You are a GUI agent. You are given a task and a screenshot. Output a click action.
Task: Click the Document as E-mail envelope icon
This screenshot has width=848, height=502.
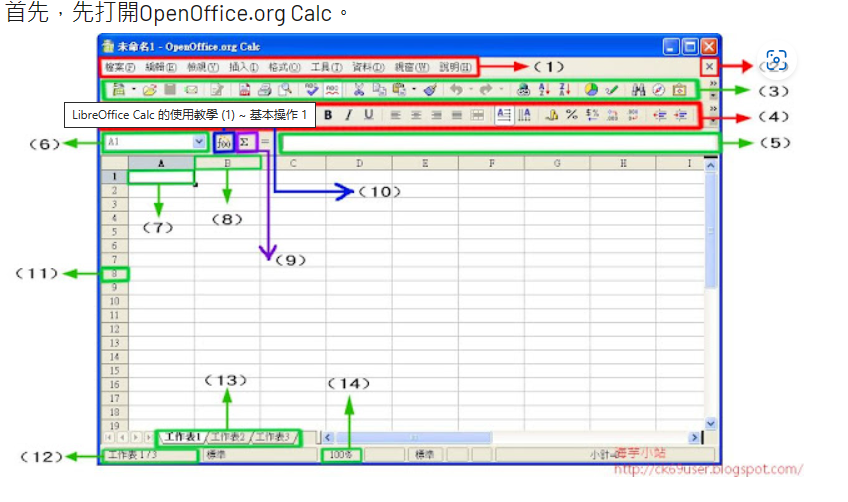tap(191, 90)
